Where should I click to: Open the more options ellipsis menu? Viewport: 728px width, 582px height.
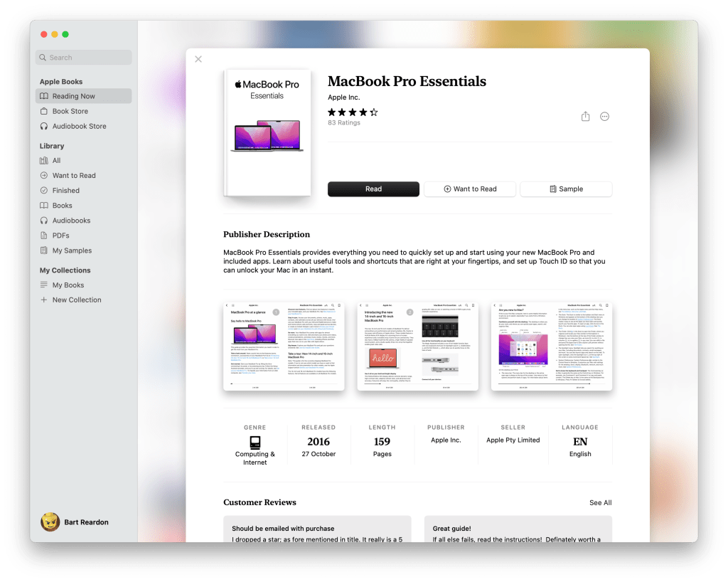click(604, 117)
